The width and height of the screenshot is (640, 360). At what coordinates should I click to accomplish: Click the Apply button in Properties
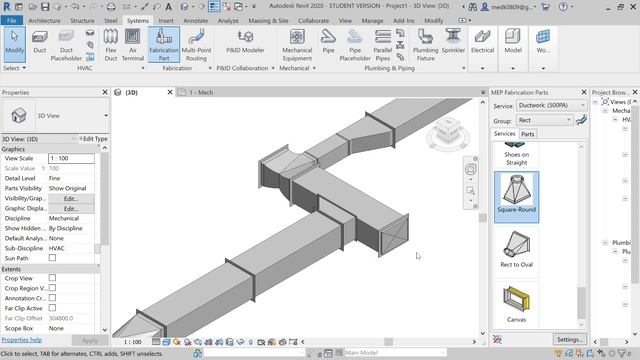pyautogui.click(x=90, y=340)
